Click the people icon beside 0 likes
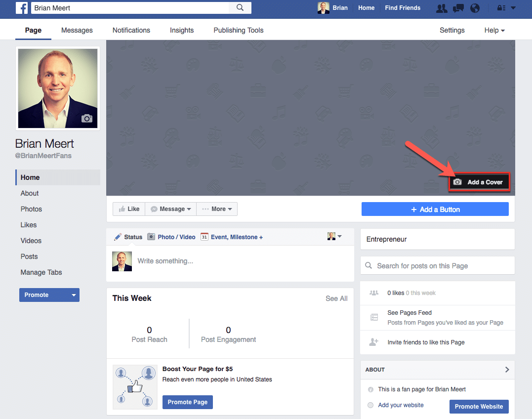Viewport: 532px width, 419px height. pyautogui.click(x=374, y=293)
